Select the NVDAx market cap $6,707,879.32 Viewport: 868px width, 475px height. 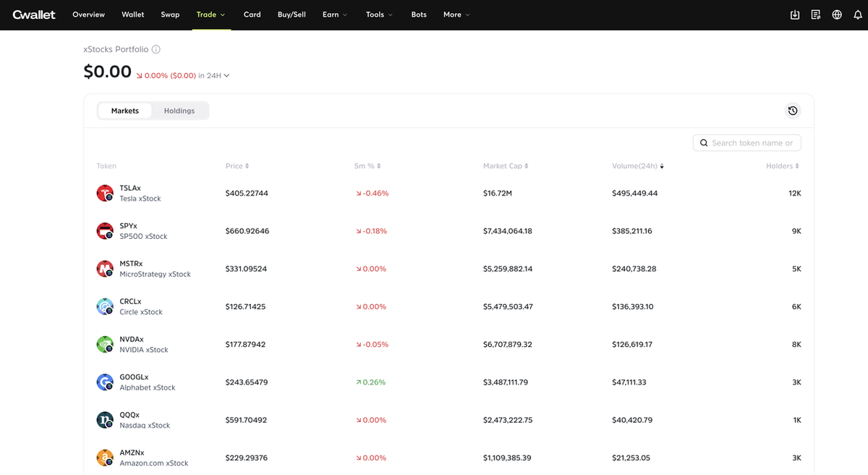508,344
